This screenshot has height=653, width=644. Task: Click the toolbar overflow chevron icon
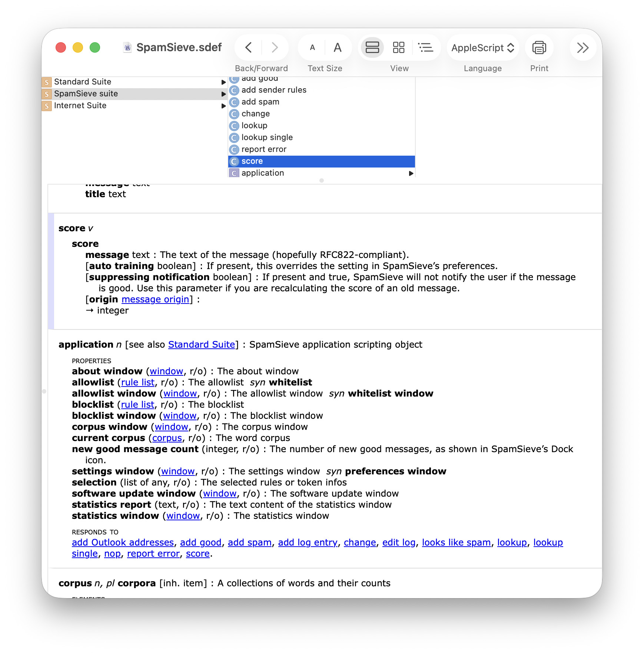(x=582, y=47)
